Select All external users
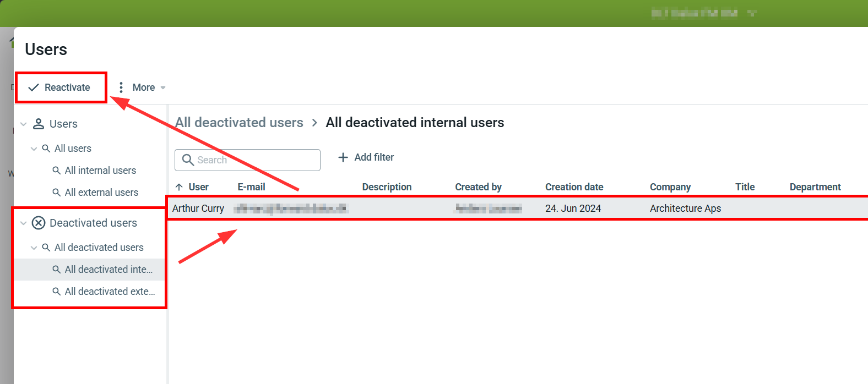 [101, 193]
